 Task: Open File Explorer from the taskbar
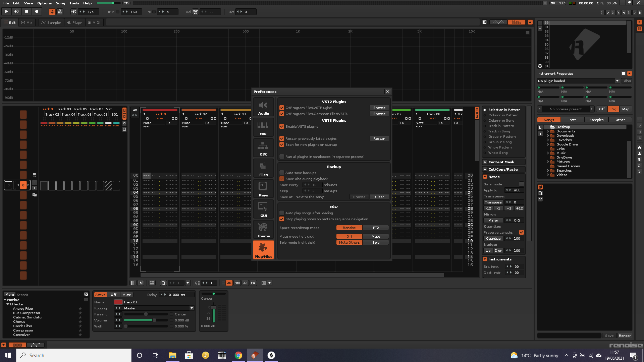click(172, 355)
